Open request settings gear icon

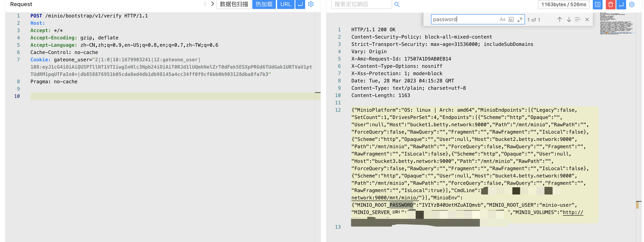pos(311,4)
